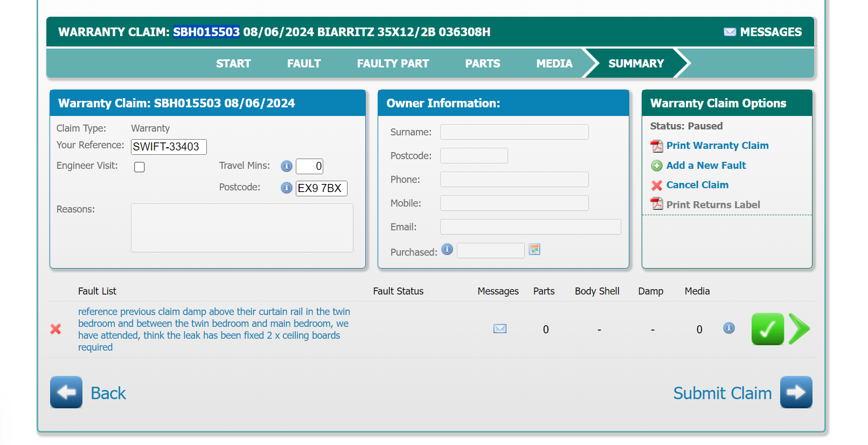Screen dimensions: 868x445
Task: Click the Messages envelope icon in header
Action: 730,32
